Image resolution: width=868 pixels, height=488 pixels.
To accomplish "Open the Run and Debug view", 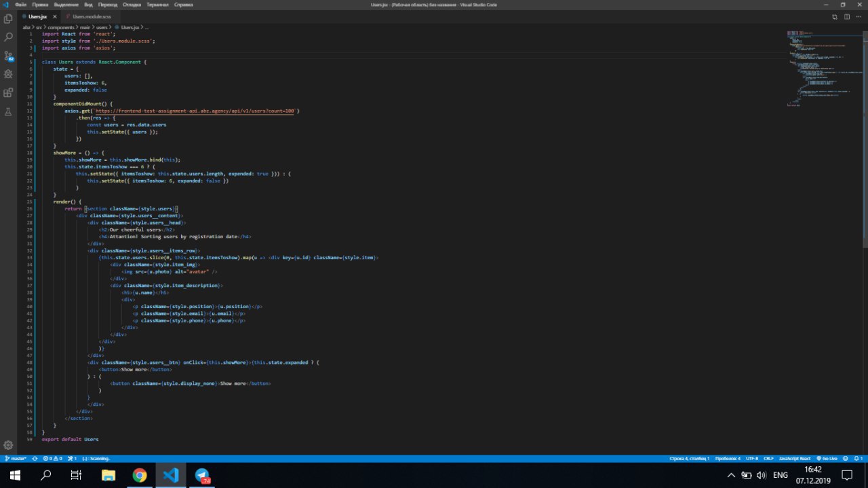I will click(x=8, y=74).
